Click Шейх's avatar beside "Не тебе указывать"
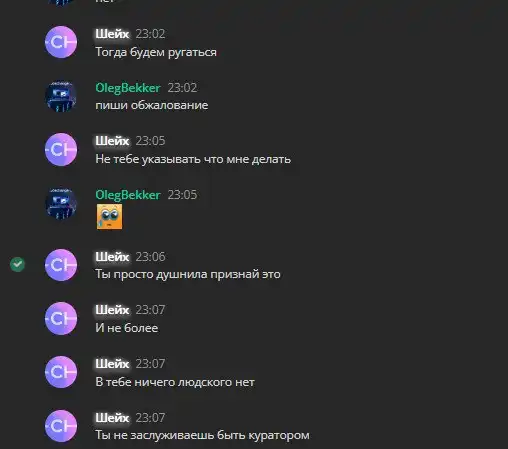This screenshot has width=508, height=449. click(61, 149)
